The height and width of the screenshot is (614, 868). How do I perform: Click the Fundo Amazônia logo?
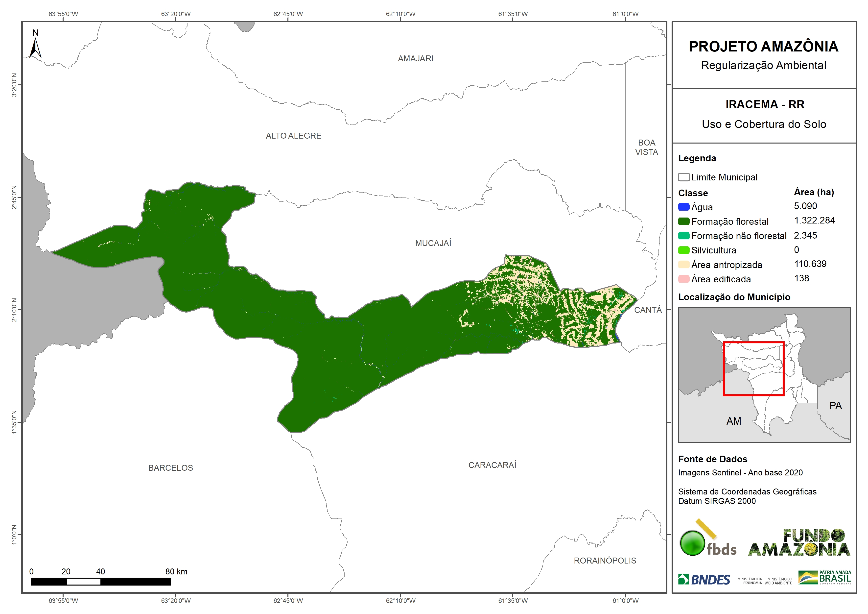799,543
